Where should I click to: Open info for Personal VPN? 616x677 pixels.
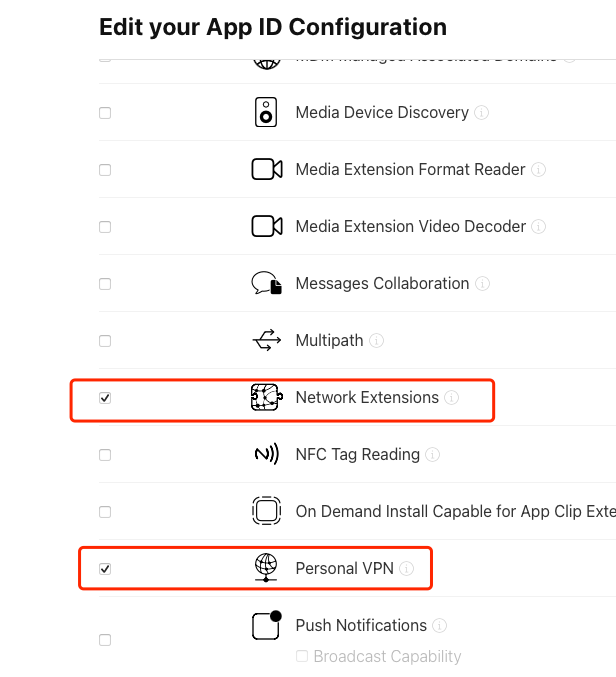(x=406, y=569)
